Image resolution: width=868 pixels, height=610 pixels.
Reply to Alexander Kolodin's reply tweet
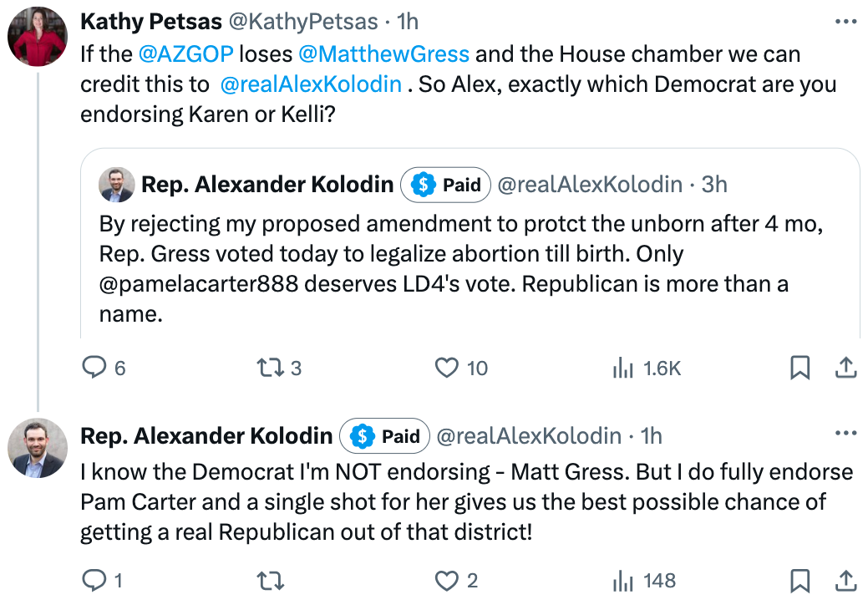[94, 581]
